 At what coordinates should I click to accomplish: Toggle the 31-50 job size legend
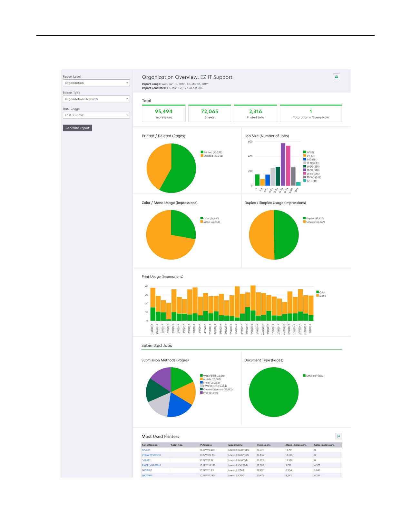[311, 170]
